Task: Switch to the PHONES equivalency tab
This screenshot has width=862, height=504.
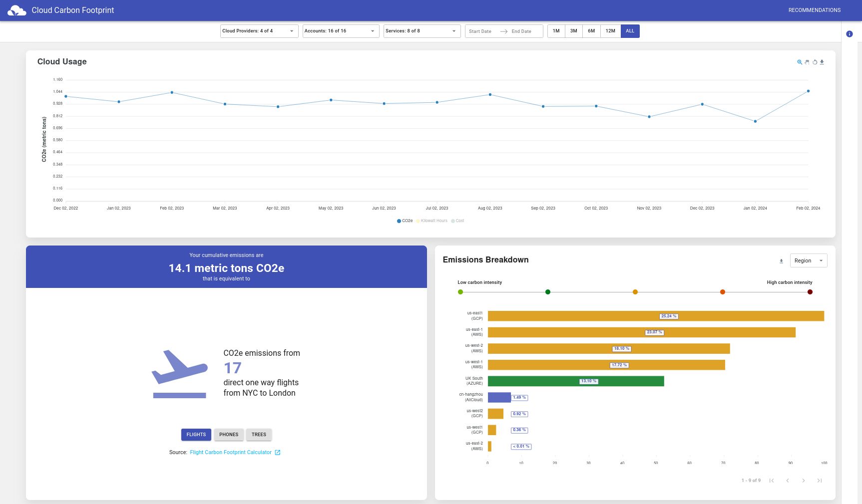Action: pyautogui.click(x=229, y=435)
